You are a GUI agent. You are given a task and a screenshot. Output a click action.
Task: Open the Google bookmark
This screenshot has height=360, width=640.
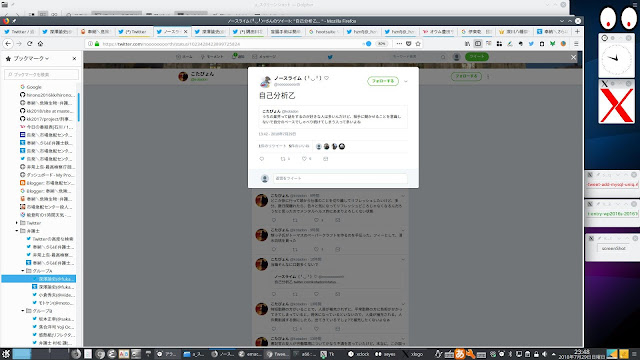click(31, 87)
